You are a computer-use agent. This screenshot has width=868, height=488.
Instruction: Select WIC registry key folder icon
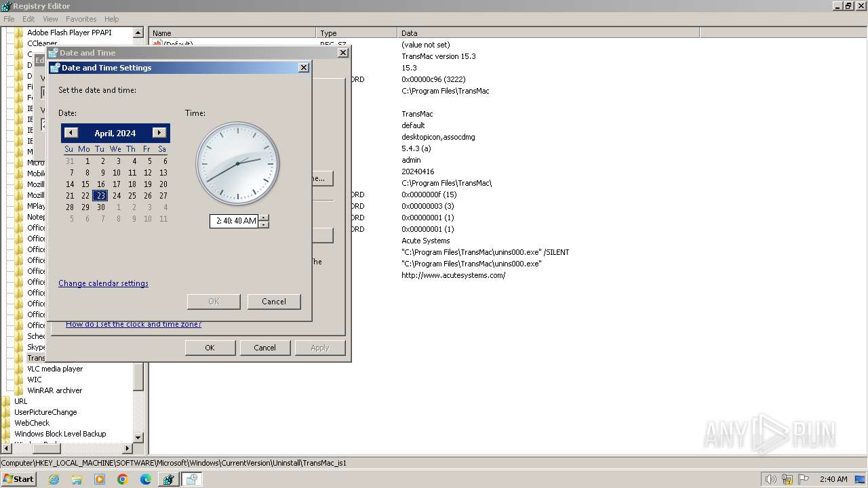[19, 380]
